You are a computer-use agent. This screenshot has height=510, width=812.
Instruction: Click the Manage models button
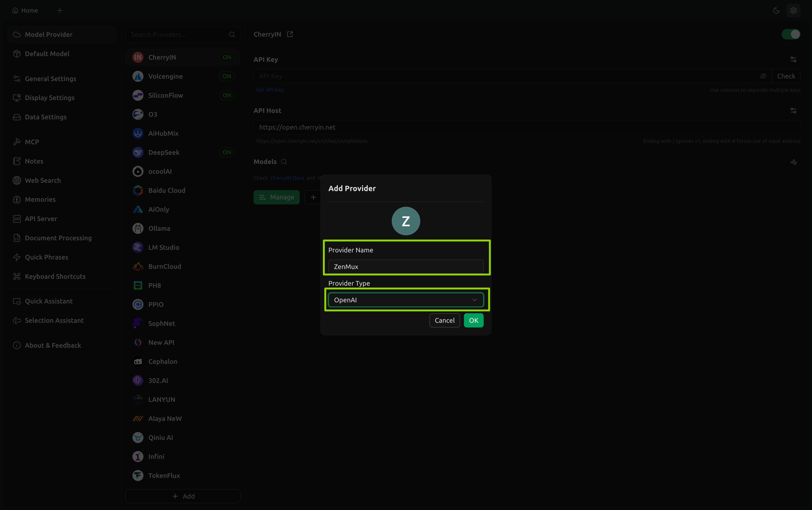pyautogui.click(x=276, y=197)
